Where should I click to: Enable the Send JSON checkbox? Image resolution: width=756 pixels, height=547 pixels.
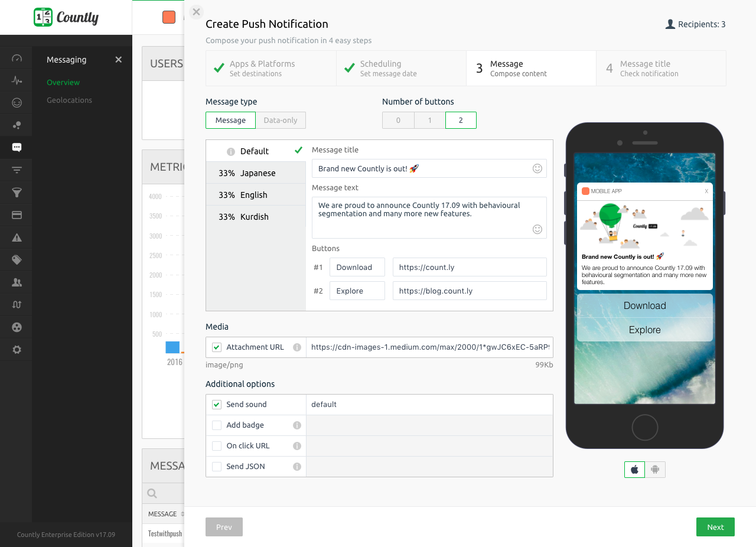(x=217, y=467)
